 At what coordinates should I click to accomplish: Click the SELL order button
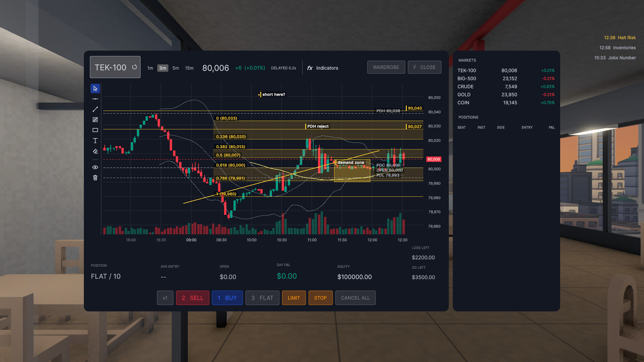(193, 298)
